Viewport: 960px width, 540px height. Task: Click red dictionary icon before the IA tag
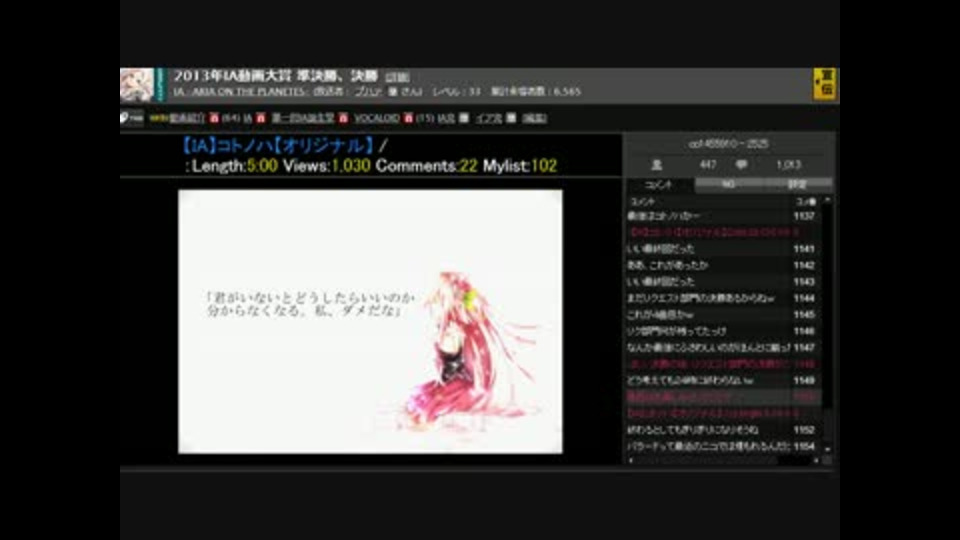point(214,118)
